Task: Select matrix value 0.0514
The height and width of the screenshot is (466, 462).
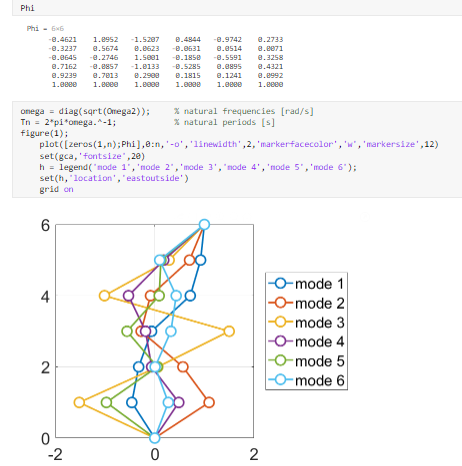Action: click(x=229, y=48)
